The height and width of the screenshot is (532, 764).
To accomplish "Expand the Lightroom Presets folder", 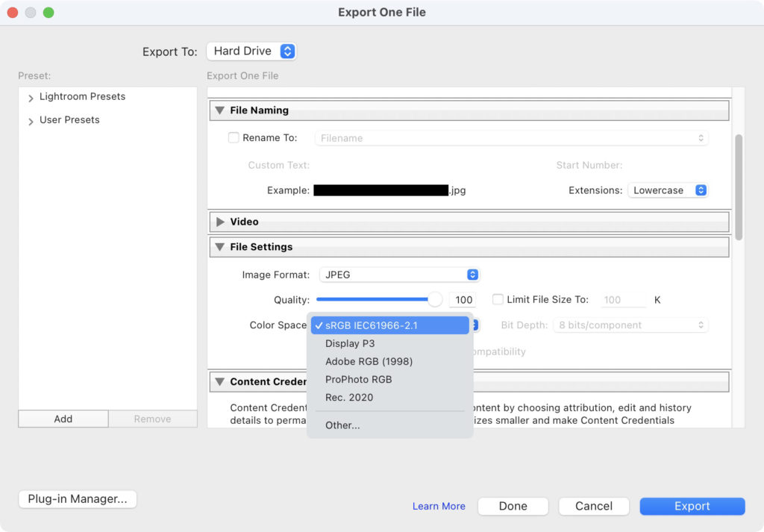I will [31, 98].
